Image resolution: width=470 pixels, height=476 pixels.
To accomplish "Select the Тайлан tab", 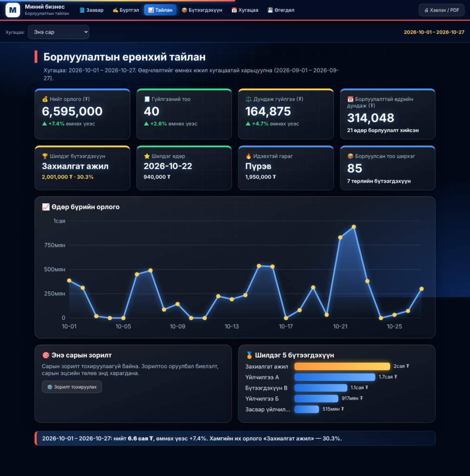I will [x=160, y=10].
